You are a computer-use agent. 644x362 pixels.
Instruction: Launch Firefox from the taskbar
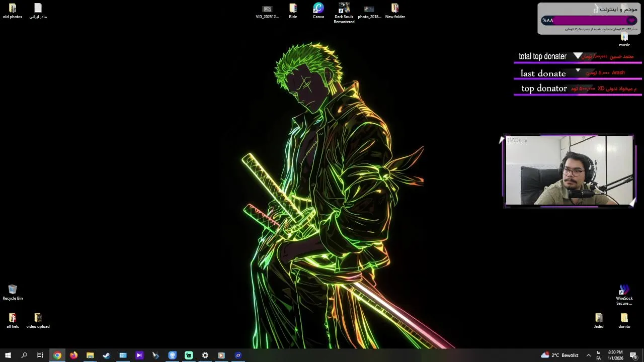point(74,355)
